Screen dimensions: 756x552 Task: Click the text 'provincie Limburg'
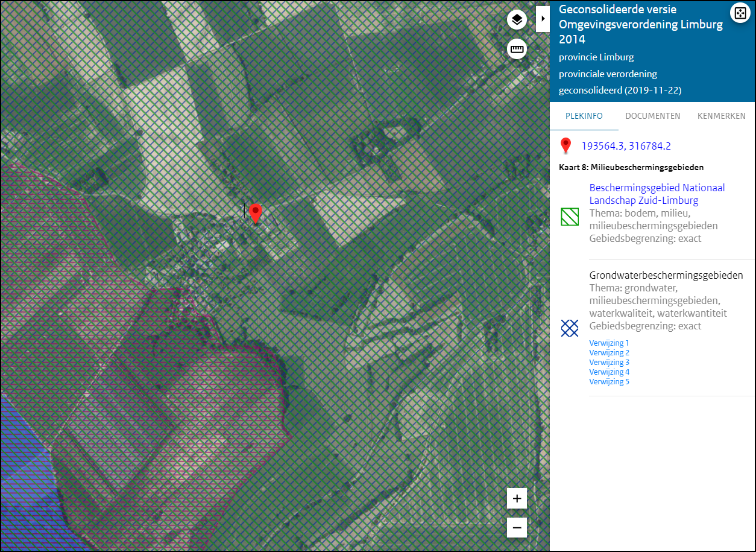click(x=596, y=57)
